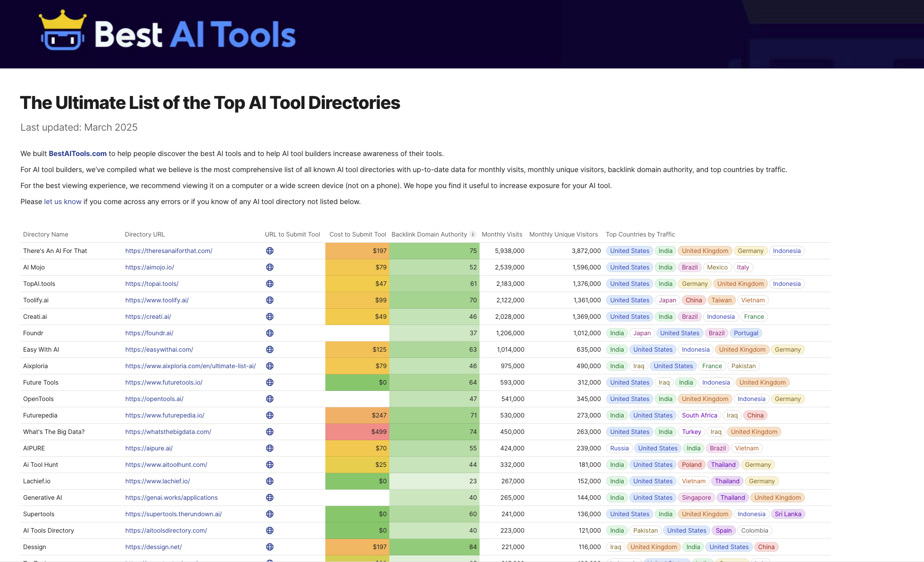Open Lachief.io submit globe icon
This screenshot has width=924, height=562.
[x=269, y=481]
